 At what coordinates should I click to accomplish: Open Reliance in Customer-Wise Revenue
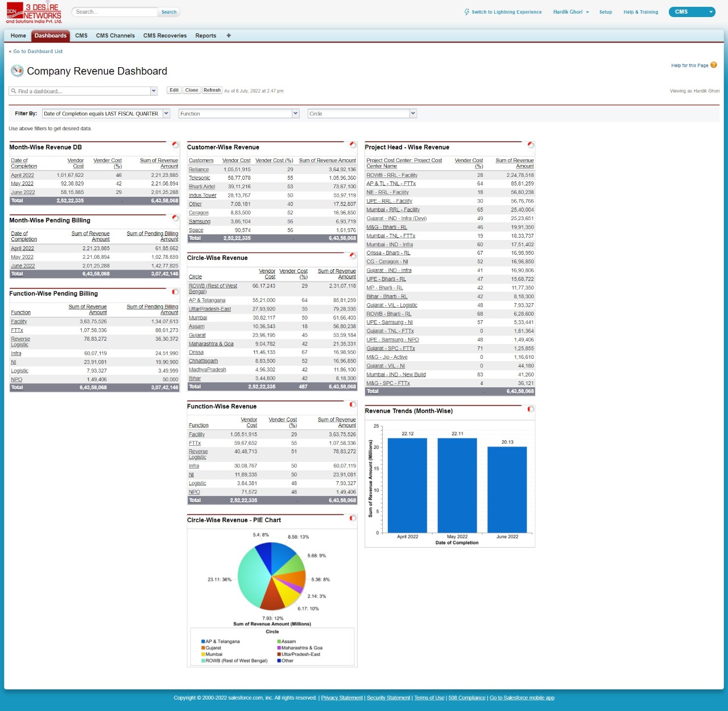[199, 170]
